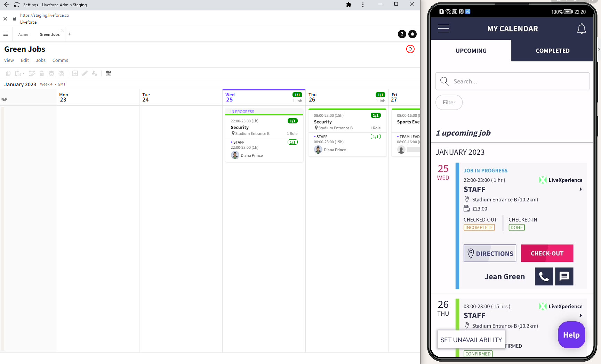Open the help question mark icon
The width and height of the screenshot is (601, 364).
(402, 34)
